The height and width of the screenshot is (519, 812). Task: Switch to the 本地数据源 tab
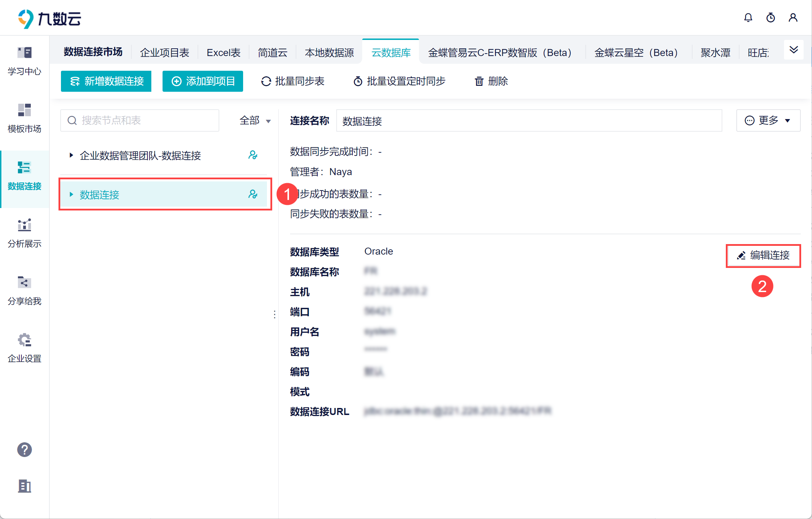tap(329, 53)
